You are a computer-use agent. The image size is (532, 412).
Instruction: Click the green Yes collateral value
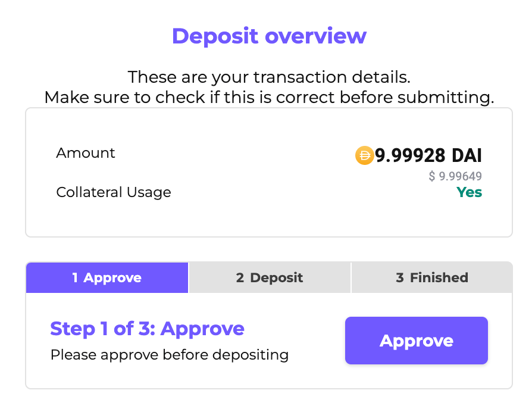point(470,192)
